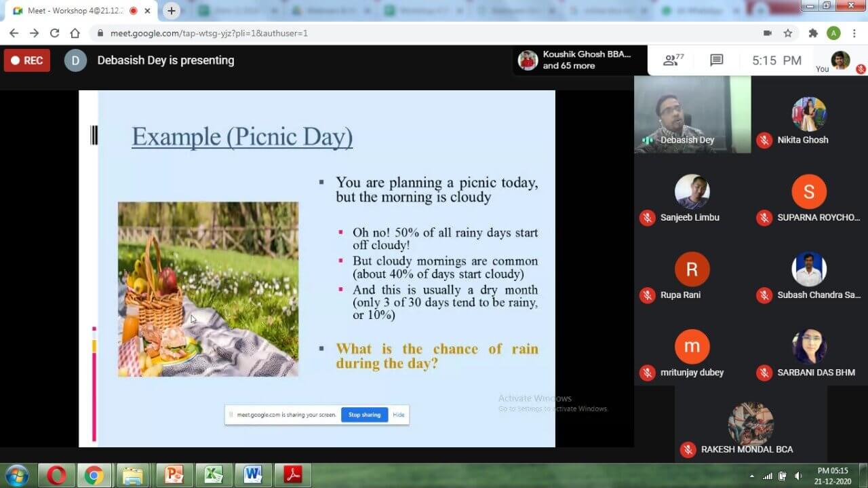Open the Chrome extensions puzzle icon
868x488 pixels.
pos(813,33)
